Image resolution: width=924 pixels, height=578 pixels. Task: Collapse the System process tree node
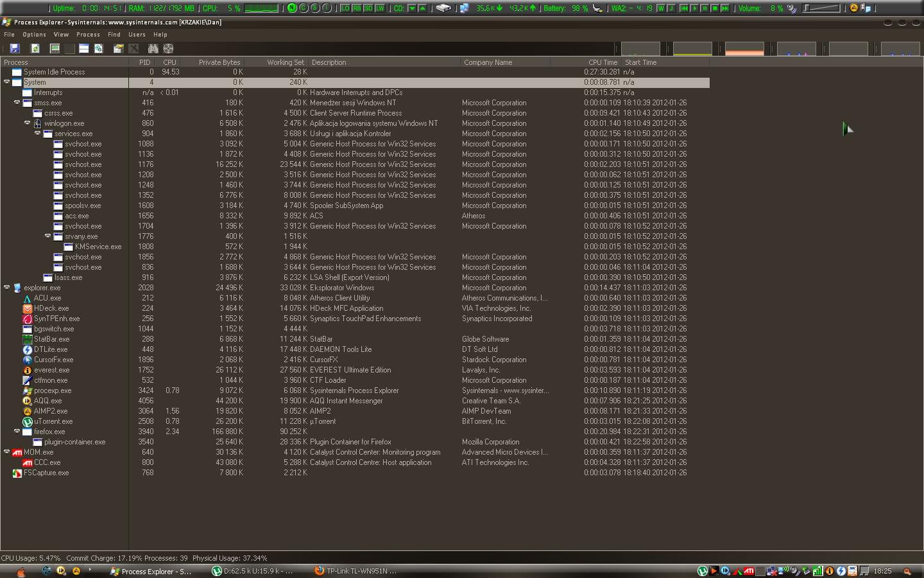point(7,82)
